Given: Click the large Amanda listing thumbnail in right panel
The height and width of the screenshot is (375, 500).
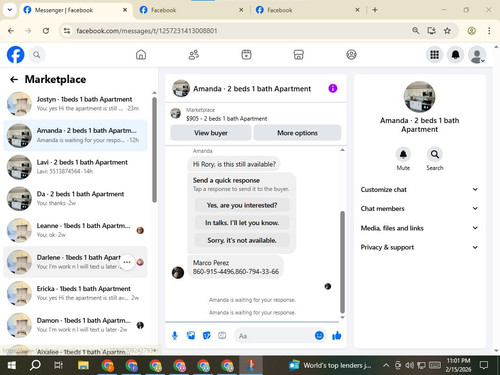Looking at the screenshot, I should [x=419, y=97].
